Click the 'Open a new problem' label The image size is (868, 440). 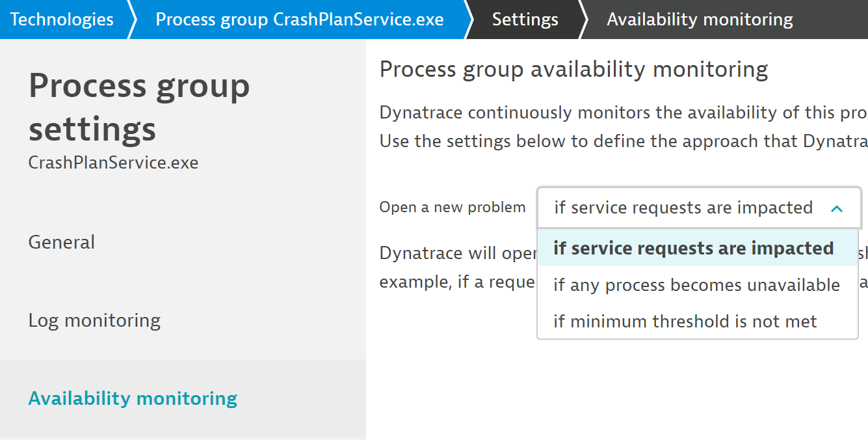(x=453, y=208)
